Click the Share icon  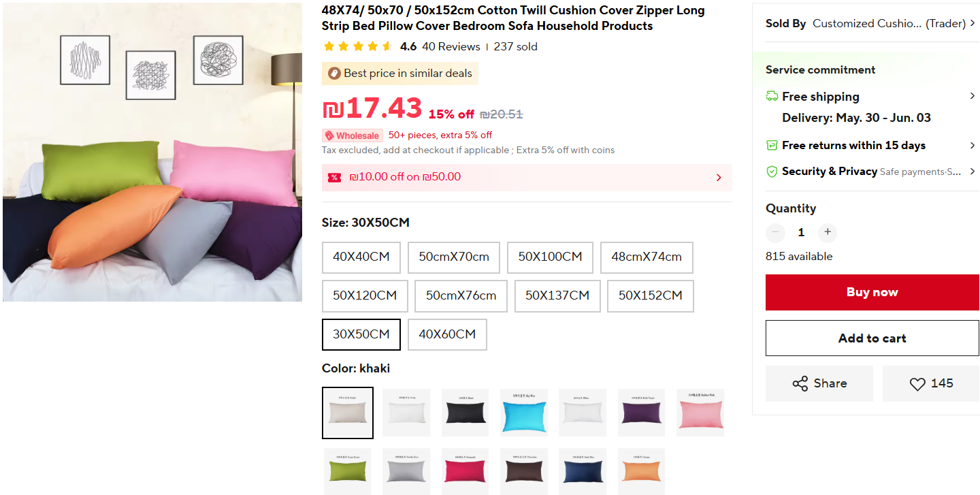(800, 383)
